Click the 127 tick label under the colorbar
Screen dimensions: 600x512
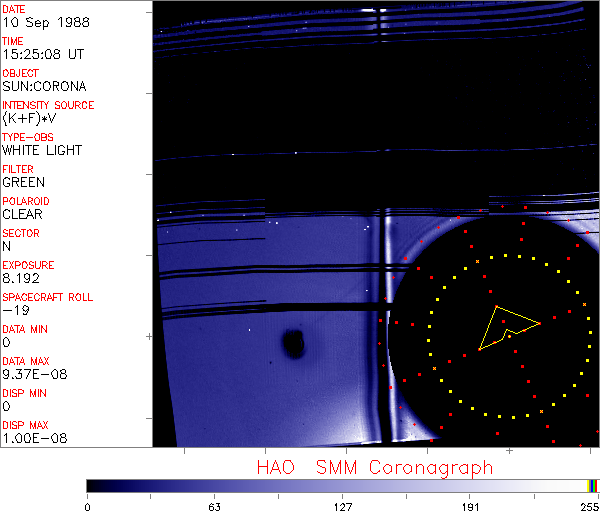342,506
